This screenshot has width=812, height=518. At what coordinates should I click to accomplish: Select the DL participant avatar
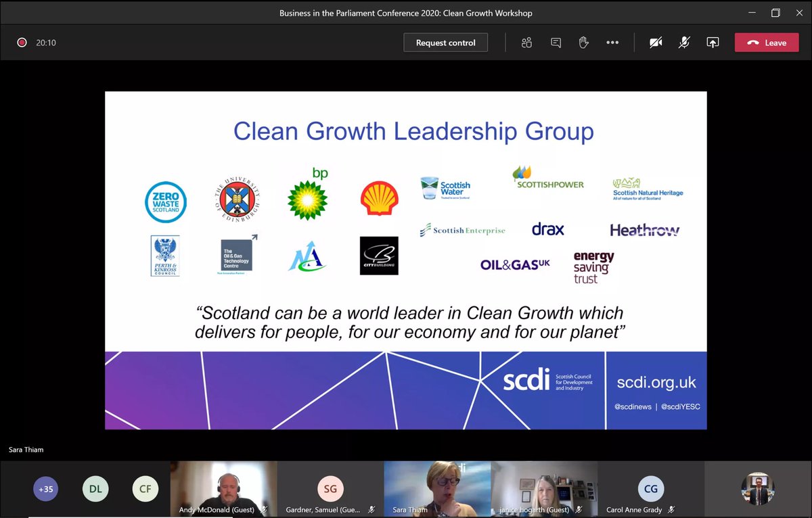(x=95, y=489)
